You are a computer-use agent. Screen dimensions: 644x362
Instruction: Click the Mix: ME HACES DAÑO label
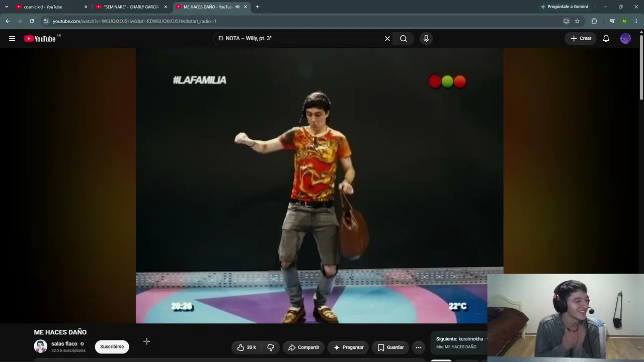(456, 347)
